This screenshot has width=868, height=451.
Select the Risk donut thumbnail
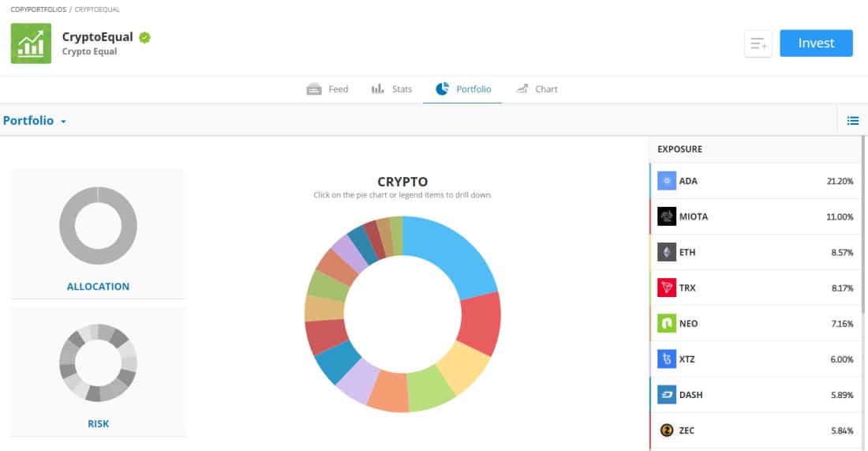(x=98, y=363)
